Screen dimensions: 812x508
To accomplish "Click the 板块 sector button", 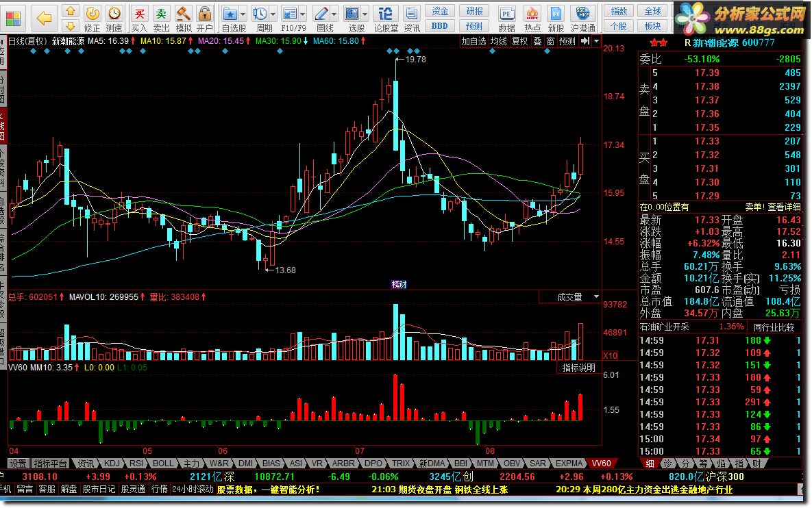I will click(652, 25).
